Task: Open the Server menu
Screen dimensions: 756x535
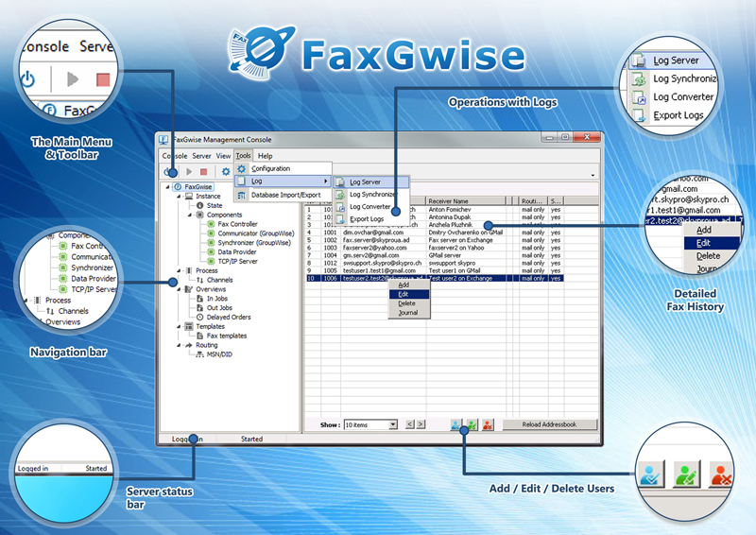Action: point(201,156)
